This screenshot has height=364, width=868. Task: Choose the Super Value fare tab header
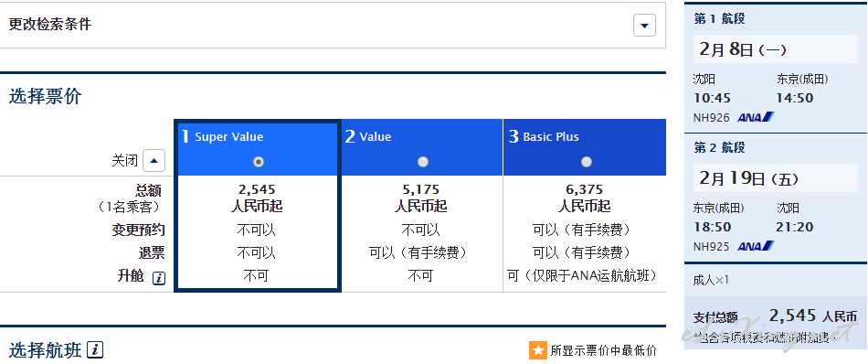click(x=258, y=147)
